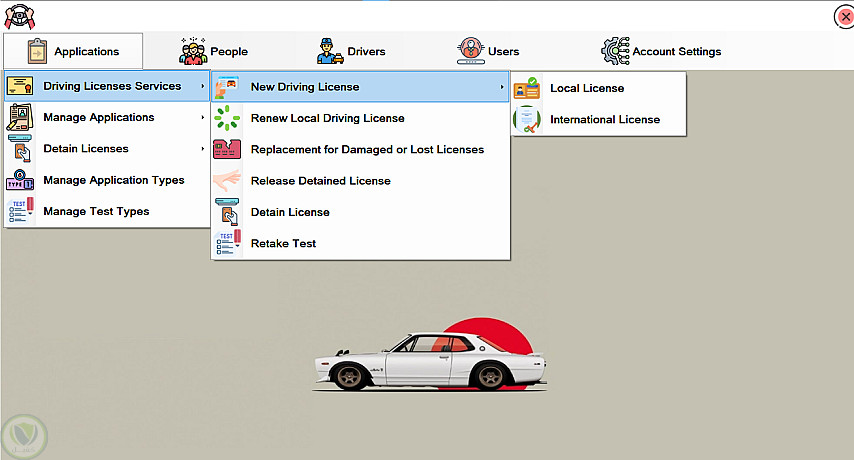Click the Users profile icon
854x460 pixels.
click(471, 51)
